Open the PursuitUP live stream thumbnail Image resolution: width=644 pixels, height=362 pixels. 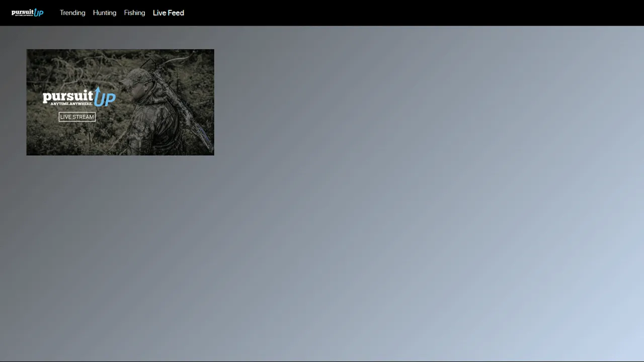(x=120, y=102)
